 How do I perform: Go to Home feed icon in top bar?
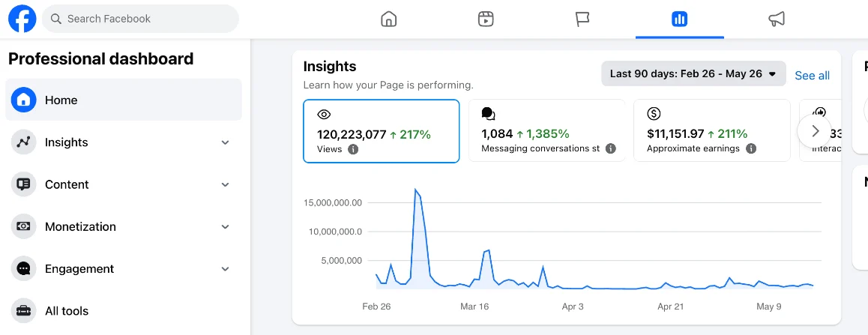(x=389, y=19)
